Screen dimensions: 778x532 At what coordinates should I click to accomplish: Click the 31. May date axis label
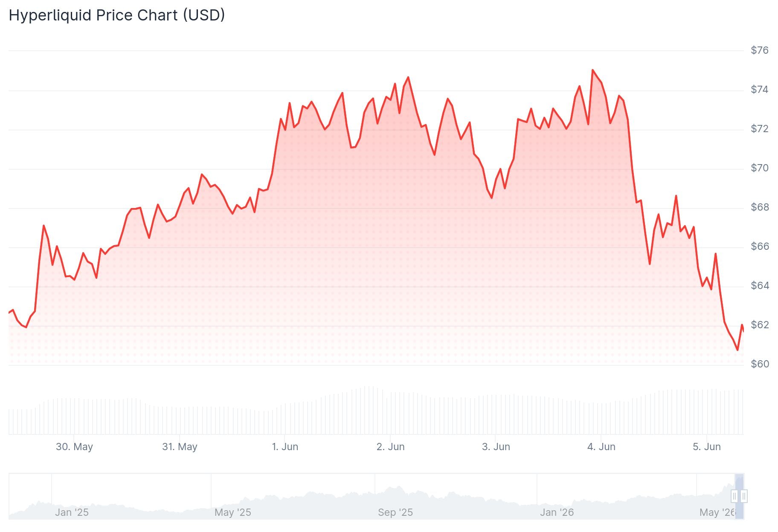click(x=180, y=447)
